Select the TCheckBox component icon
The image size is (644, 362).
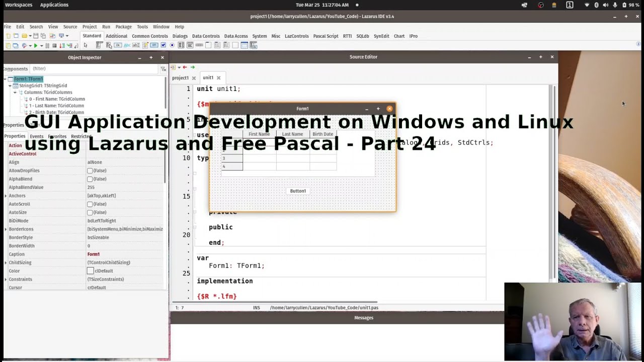click(x=163, y=45)
